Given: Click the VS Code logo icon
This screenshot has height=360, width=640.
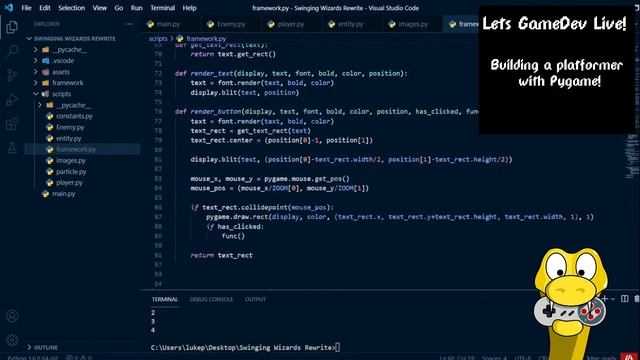Looking at the screenshot, I should 9,8.
